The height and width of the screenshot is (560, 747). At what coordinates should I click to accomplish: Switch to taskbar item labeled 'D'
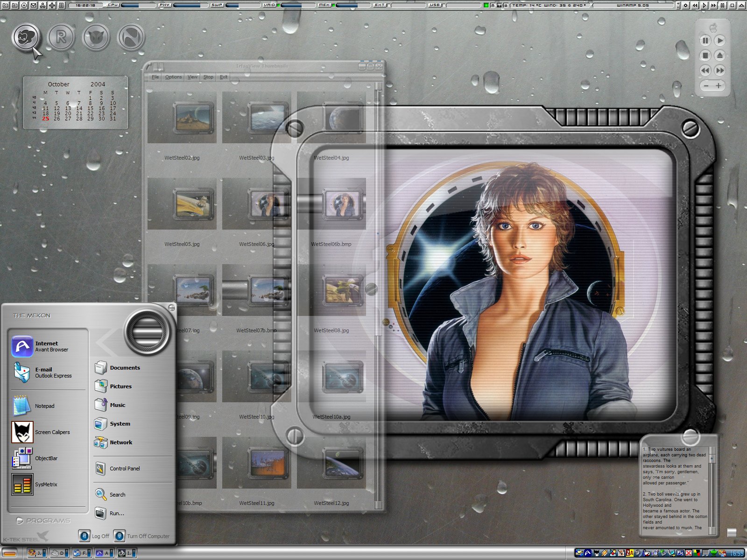59,553
